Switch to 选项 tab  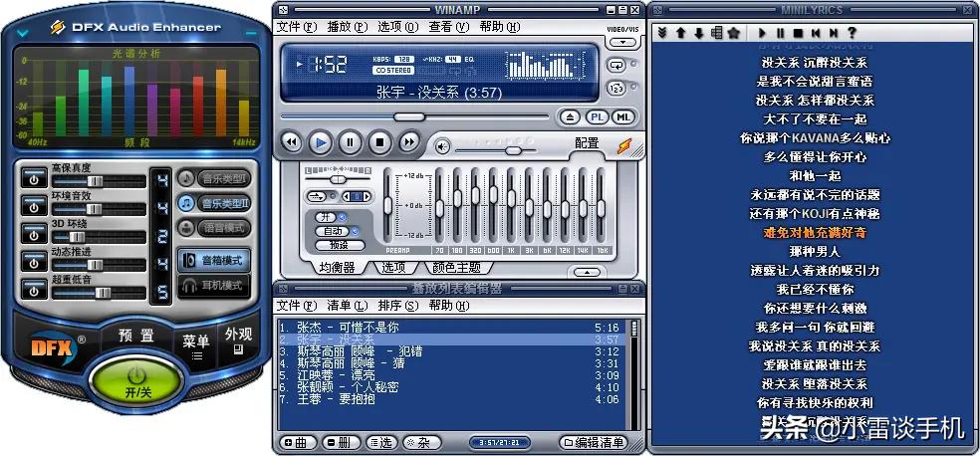click(x=393, y=268)
